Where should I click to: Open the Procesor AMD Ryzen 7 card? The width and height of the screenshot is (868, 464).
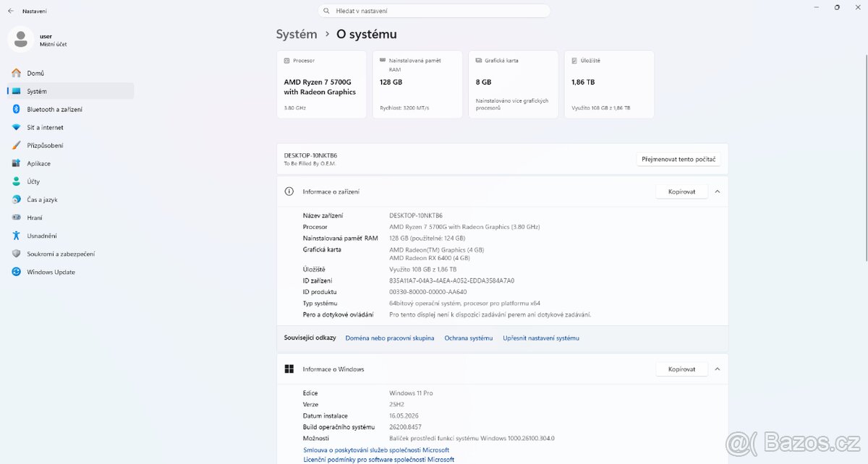coord(321,85)
